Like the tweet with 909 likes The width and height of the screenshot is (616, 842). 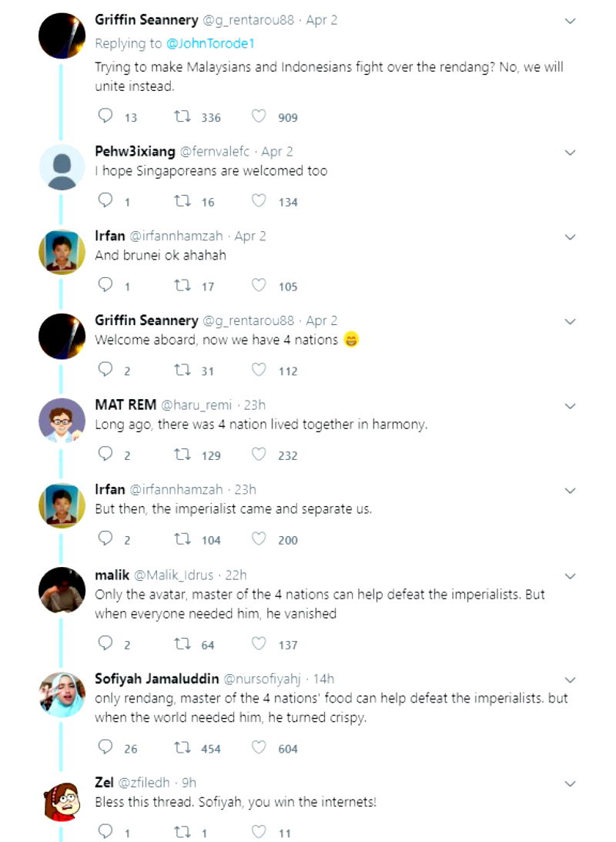(259, 117)
